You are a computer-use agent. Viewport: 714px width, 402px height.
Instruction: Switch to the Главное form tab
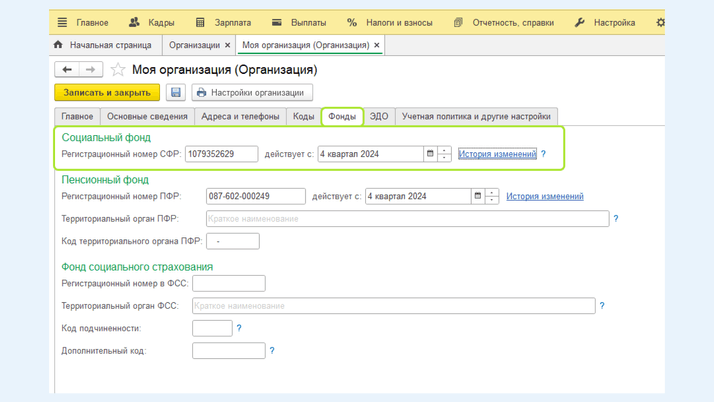coord(77,117)
